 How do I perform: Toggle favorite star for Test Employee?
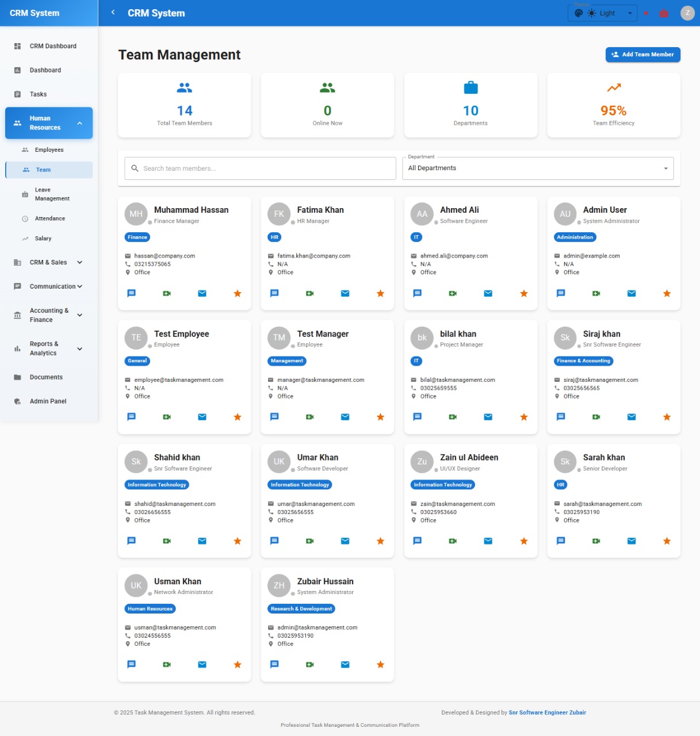[x=238, y=417]
